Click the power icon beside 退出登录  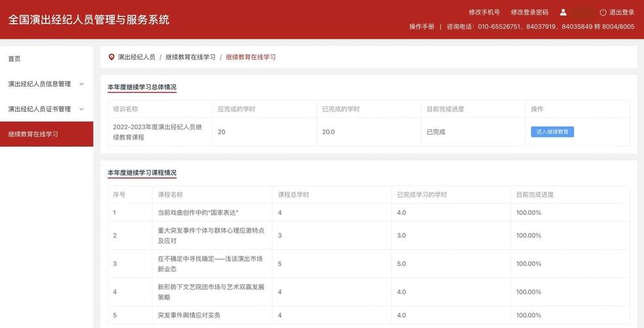click(603, 12)
